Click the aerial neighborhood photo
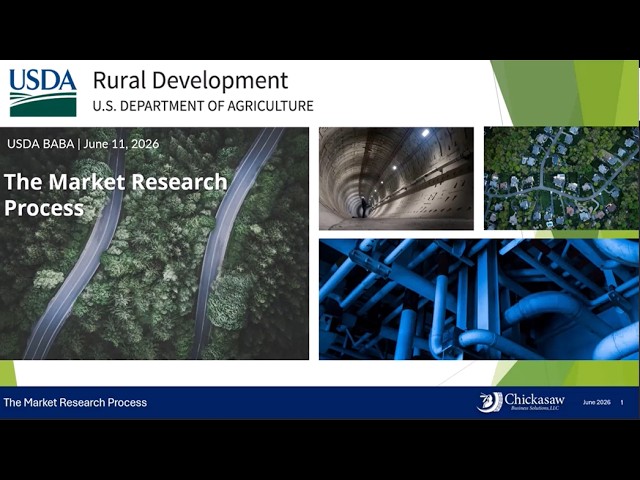The image size is (640, 480). tap(562, 178)
